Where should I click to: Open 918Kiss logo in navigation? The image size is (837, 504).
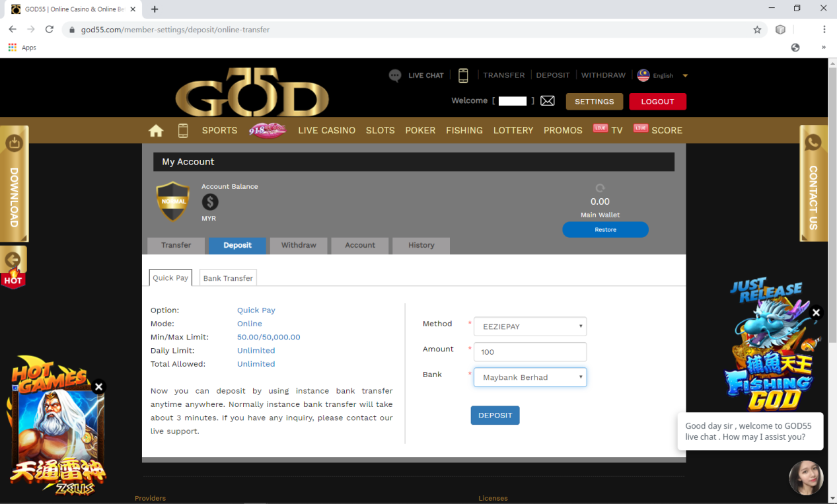tap(268, 131)
